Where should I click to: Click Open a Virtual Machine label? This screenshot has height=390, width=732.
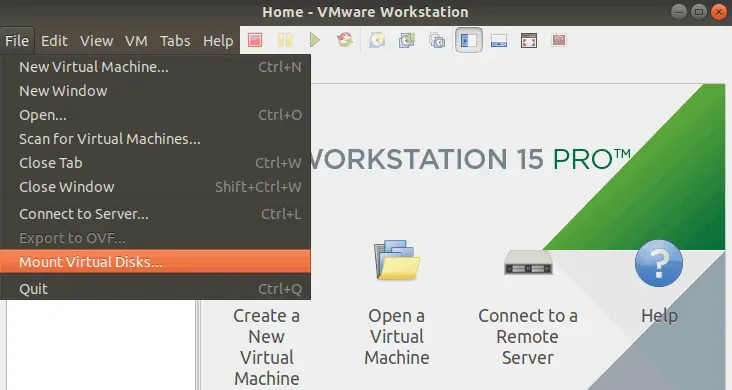(x=397, y=337)
